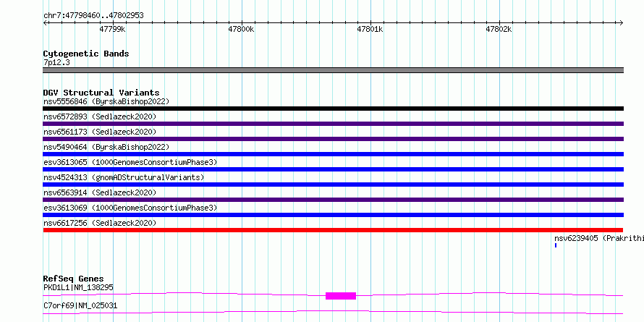
Task: Open variant nsv5490464 (ByrskaBishop2022) label
Action: coord(106,147)
